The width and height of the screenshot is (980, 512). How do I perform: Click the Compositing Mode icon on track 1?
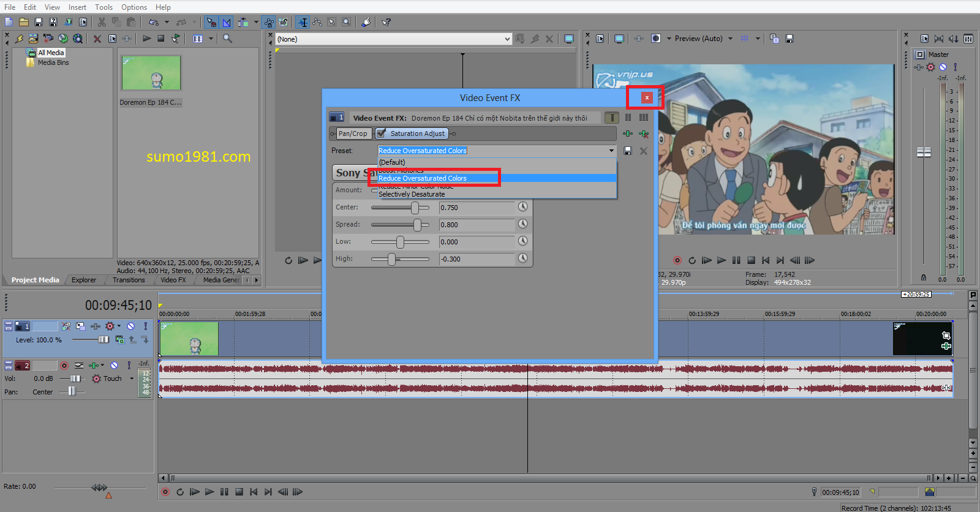click(119, 339)
